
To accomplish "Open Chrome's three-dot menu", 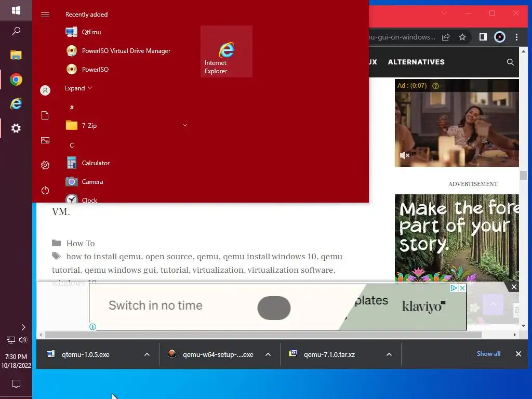I will (x=516, y=37).
